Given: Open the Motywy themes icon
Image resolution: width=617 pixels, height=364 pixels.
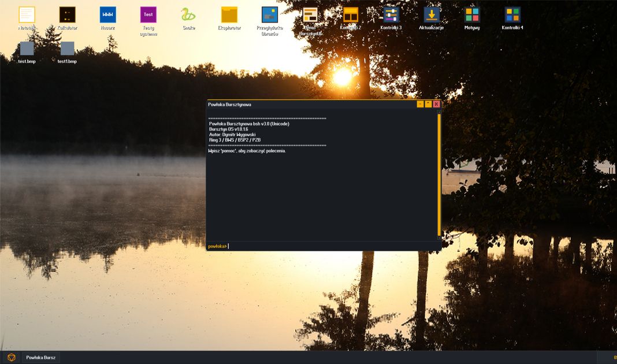Looking at the screenshot, I should (x=472, y=15).
